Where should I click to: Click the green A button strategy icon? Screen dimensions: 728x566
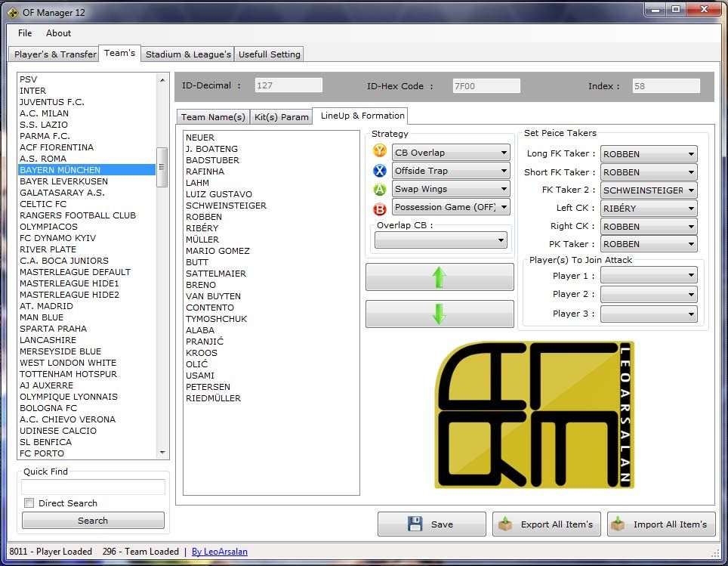click(x=380, y=189)
